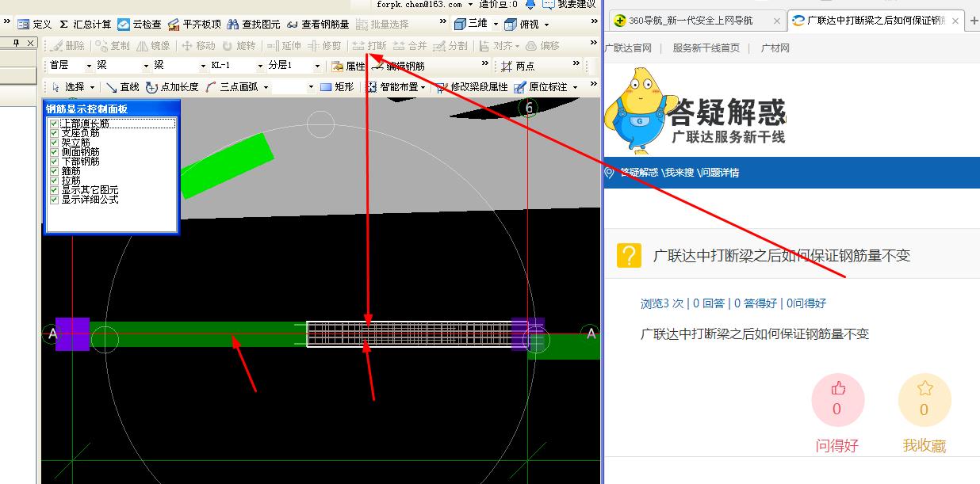Expand 俯视 view dropdown arrow
The height and width of the screenshot is (484, 980).
click(x=546, y=25)
